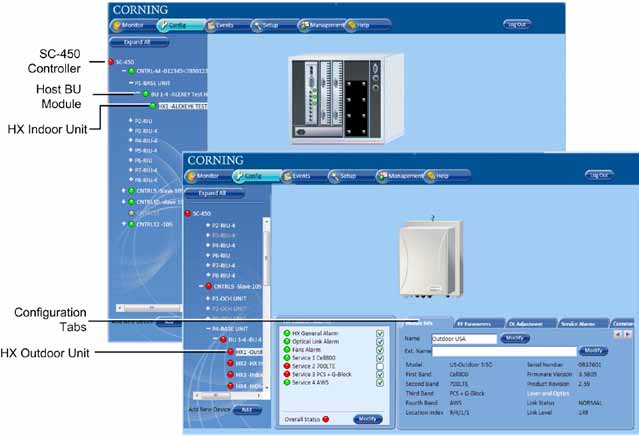Open Management tab in front window
This screenshot has width=639, height=436.
click(399, 176)
